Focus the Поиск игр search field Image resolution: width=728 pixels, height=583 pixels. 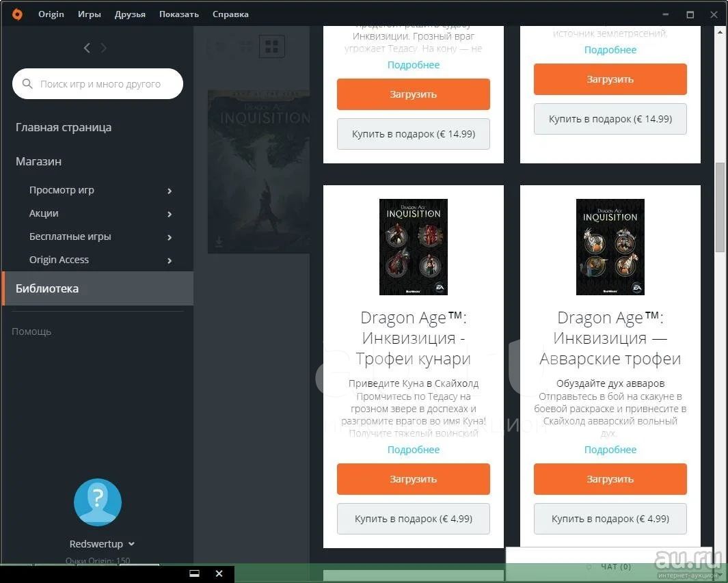98,83
